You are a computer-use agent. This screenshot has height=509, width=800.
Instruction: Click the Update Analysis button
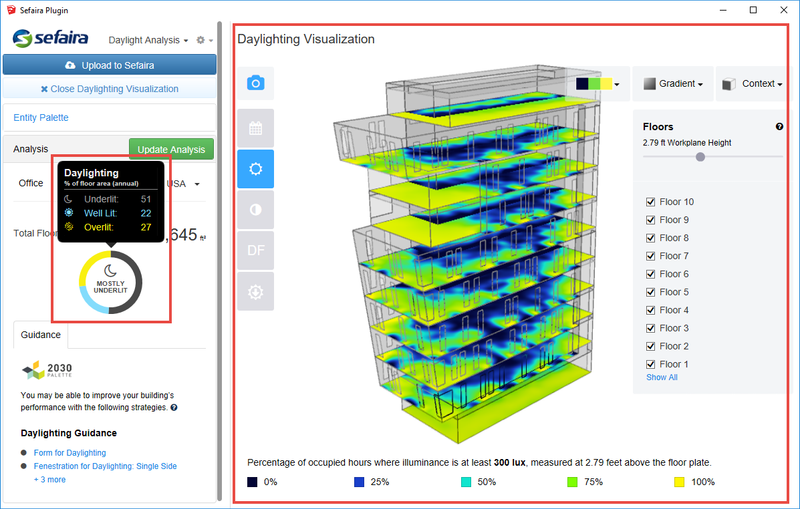pos(171,149)
